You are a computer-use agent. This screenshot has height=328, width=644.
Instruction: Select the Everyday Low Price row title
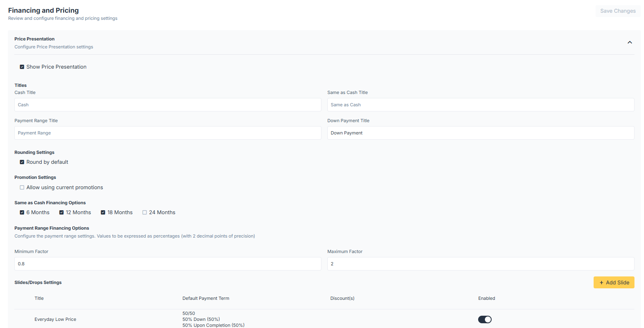pos(55,319)
